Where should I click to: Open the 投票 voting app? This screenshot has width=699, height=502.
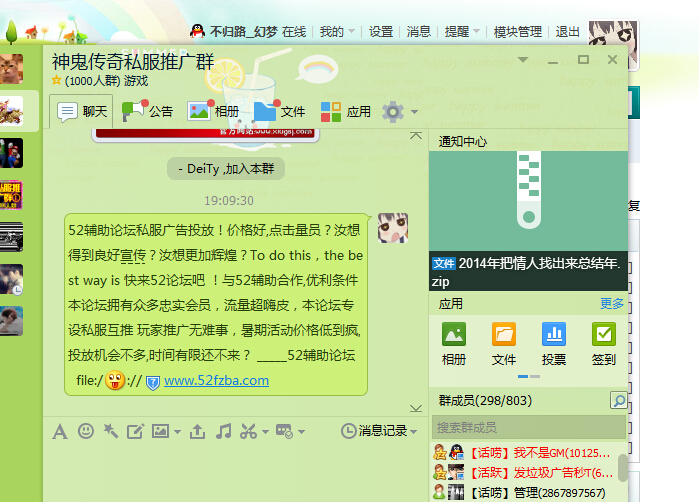pyautogui.click(x=554, y=334)
